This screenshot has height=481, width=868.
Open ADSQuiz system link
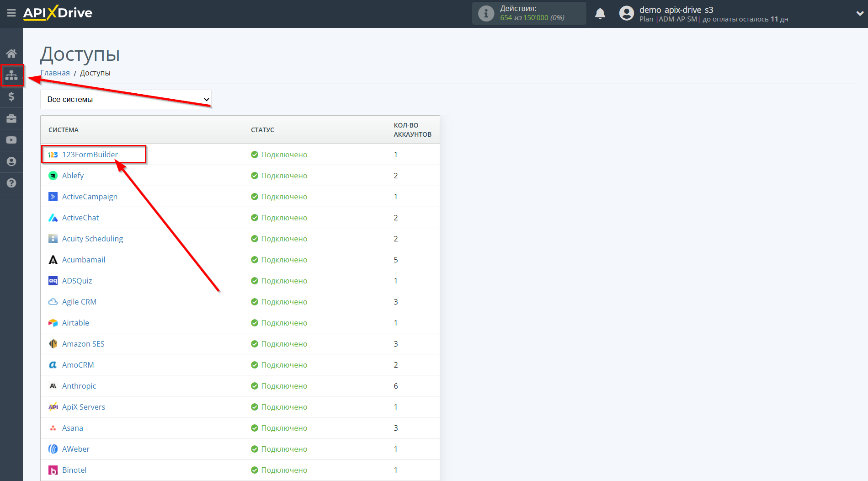(77, 281)
